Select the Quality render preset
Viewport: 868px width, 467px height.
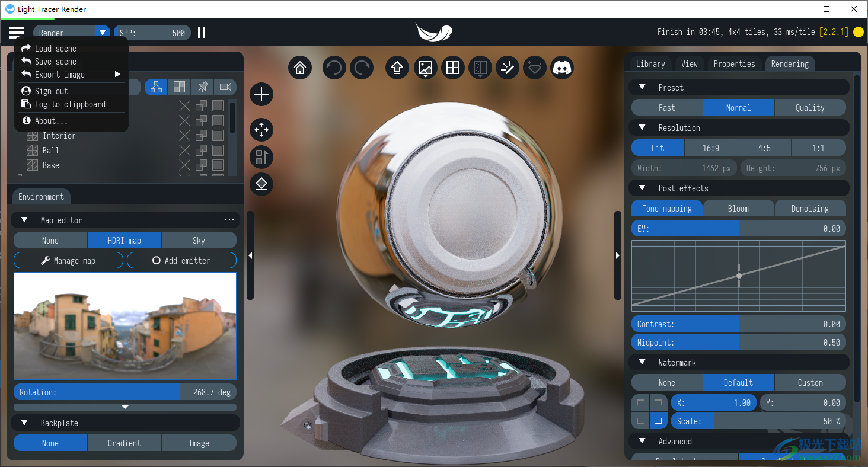point(810,107)
